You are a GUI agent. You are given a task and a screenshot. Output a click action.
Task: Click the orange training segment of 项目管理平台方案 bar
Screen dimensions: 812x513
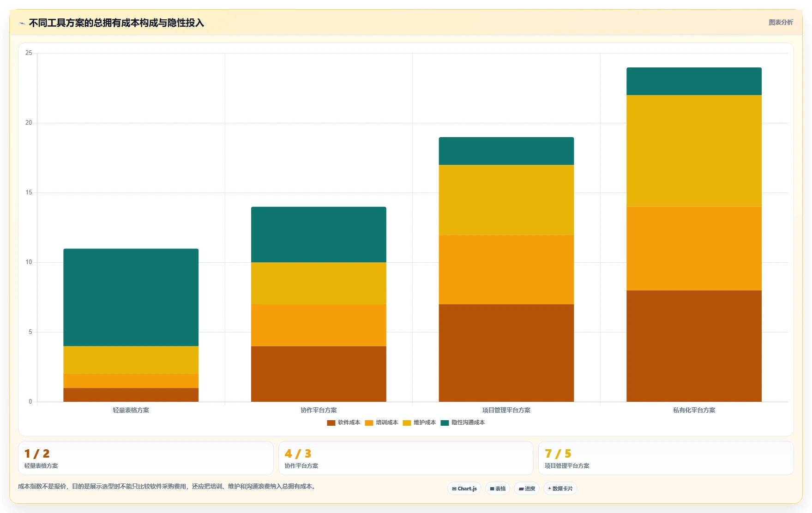506,270
